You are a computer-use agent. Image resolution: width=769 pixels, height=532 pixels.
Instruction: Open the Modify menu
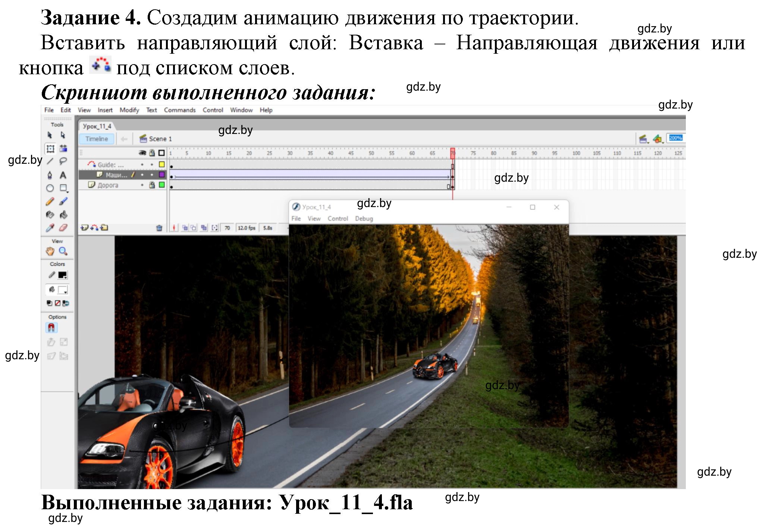tap(129, 110)
